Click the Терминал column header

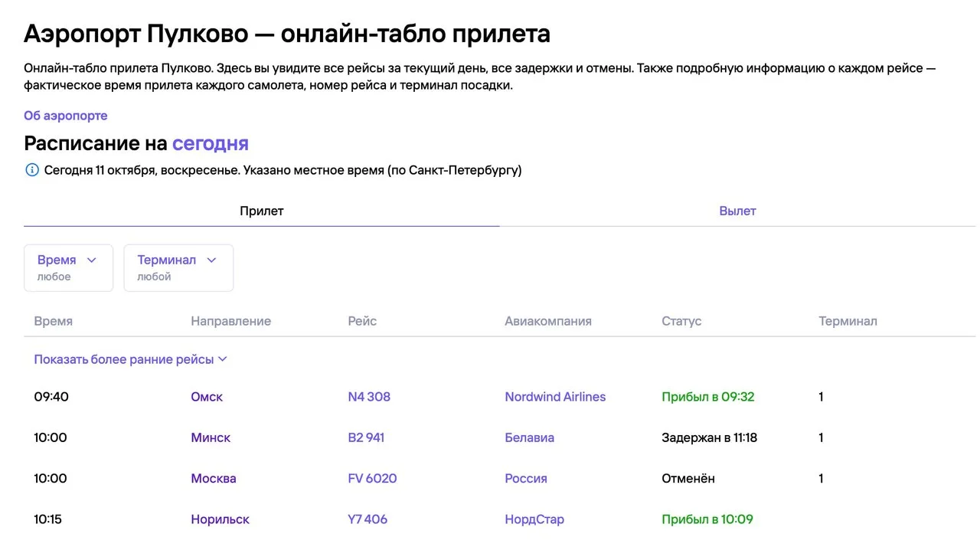click(848, 321)
